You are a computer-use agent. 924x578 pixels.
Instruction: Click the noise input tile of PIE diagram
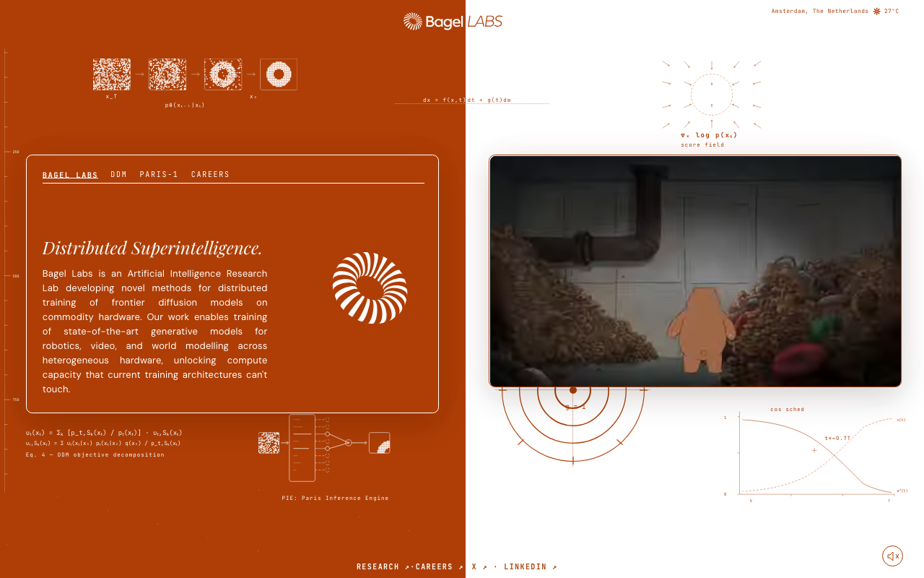click(269, 443)
